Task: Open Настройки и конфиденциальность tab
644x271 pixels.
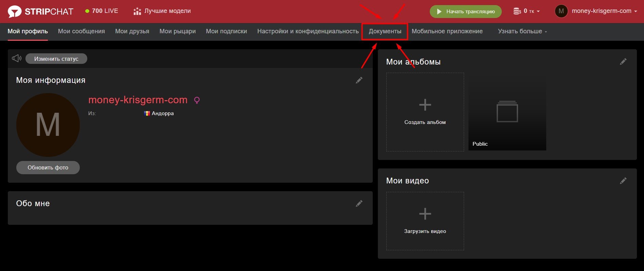Action: (x=308, y=31)
